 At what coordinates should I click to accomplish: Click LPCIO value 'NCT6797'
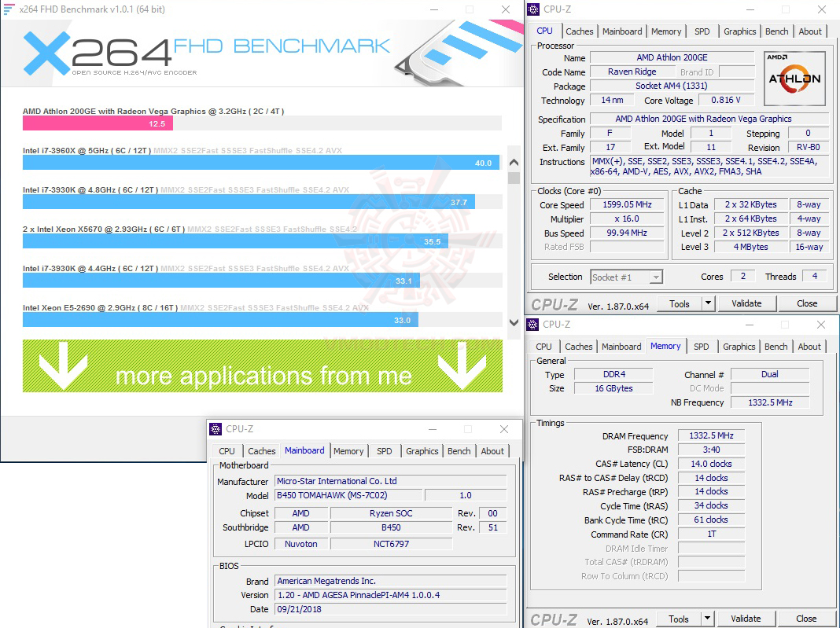[391, 544]
